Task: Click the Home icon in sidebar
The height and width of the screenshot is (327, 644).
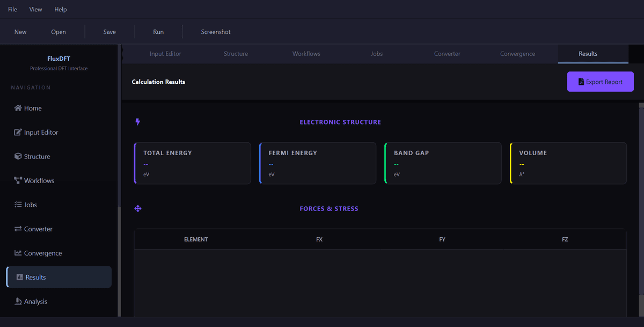Action: tap(18, 108)
